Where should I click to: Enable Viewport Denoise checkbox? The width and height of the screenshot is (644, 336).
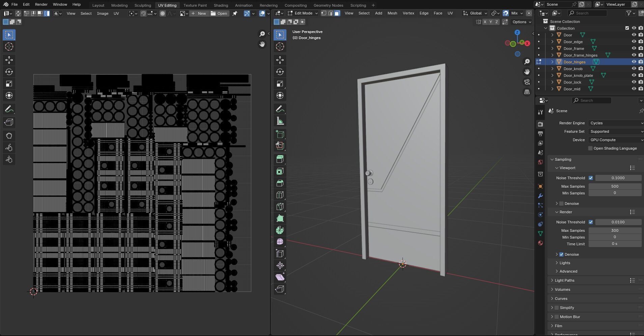click(561, 204)
